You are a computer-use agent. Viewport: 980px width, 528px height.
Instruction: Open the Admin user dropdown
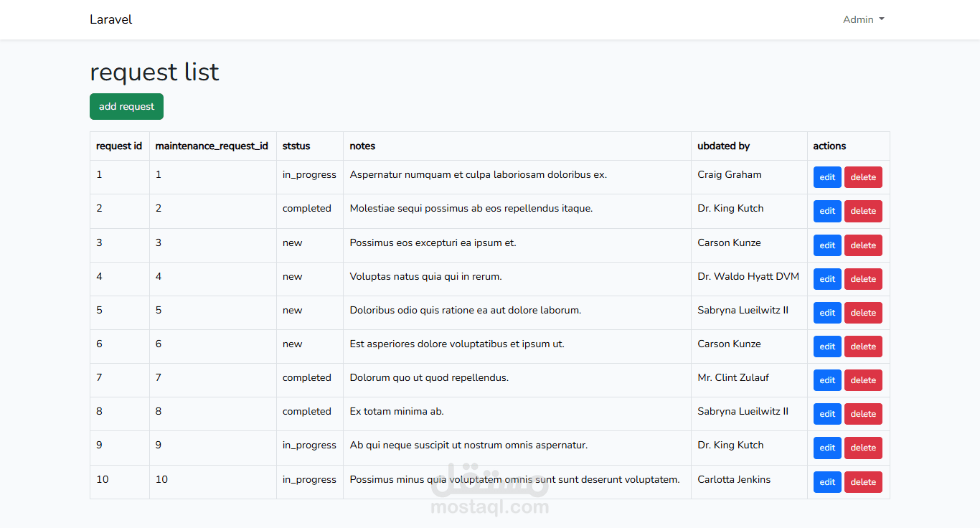coord(863,19)
